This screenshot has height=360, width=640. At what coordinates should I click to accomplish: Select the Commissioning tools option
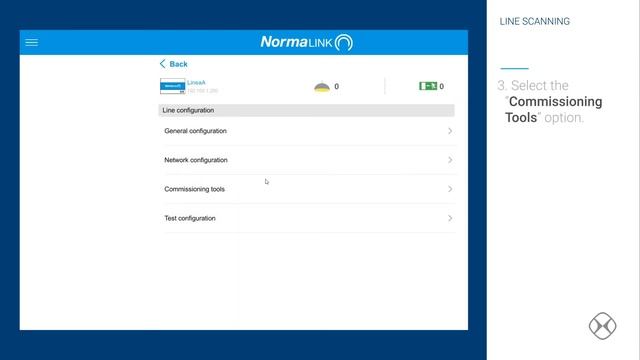tap(308, 189)
